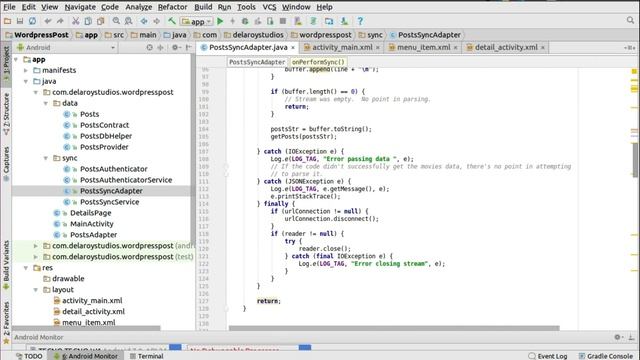640x360 pixels.
Task: Open Android Monitor settings gear
Action: click(618, 337)
